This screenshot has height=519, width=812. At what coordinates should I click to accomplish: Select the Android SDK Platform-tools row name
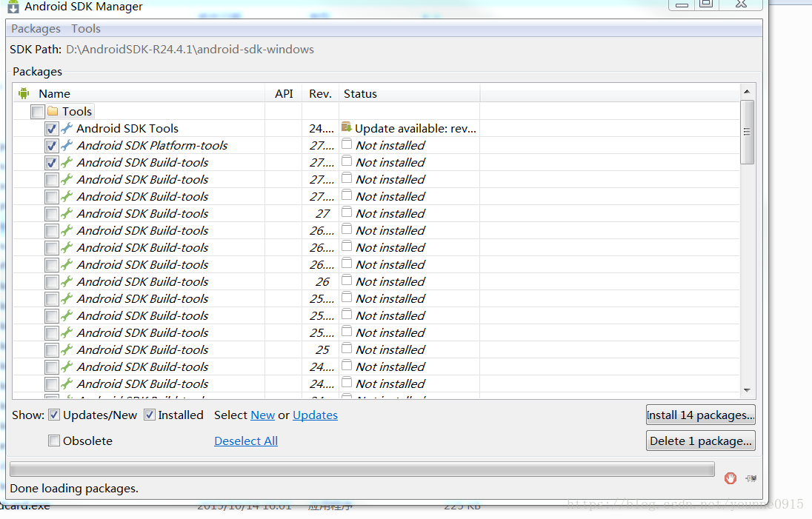pyautogui.click(x=153, y=145)
